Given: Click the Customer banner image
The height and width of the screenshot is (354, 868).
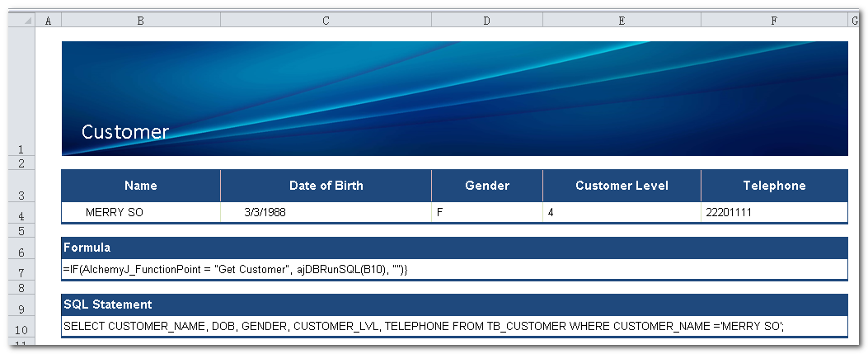Looking at the screenshot, I should pyautogui.click(x=454, y=98).
